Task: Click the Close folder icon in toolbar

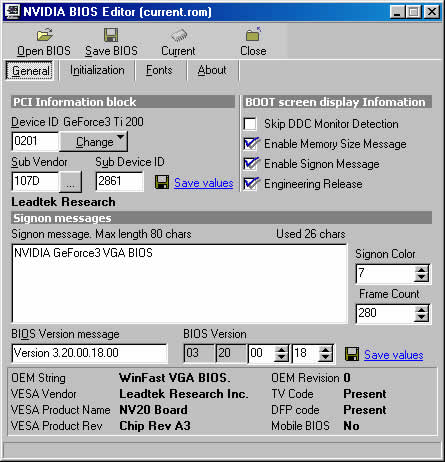Action: pyautogui.click(x=253, y=34)
